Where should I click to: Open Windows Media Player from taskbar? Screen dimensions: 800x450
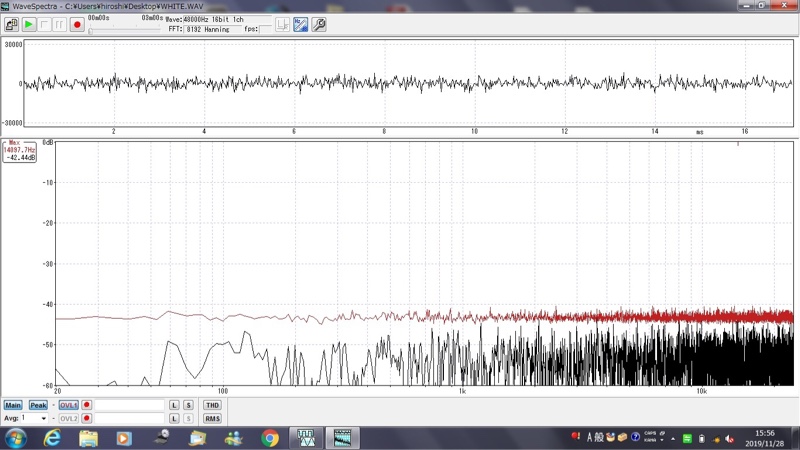click(x=123, y=438)
